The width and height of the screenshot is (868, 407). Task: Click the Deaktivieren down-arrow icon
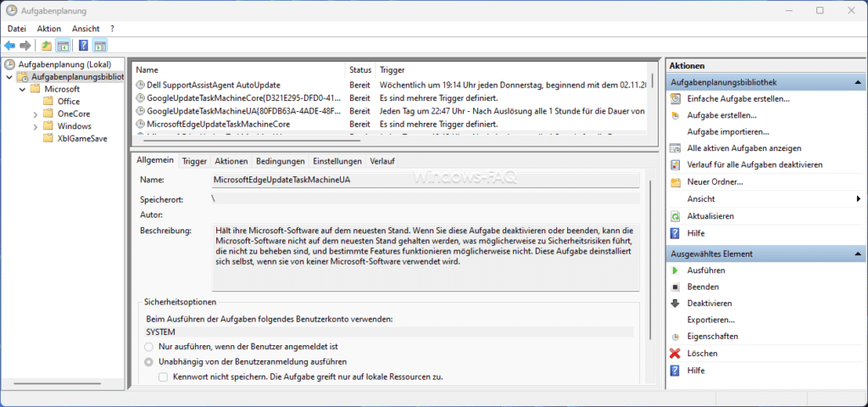pyautogui.click(x=675, y=304)
